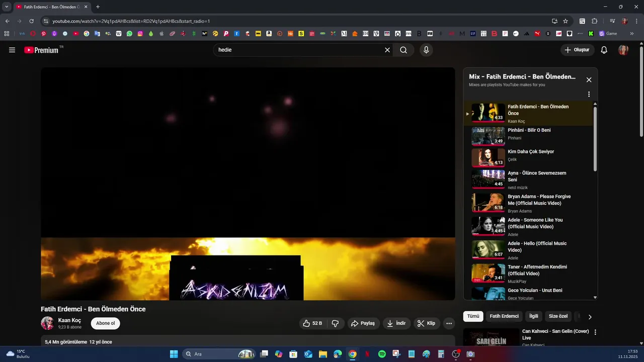
Task: Play Bryan Adams - Please Forgive Me
Action: coord(529,203)
